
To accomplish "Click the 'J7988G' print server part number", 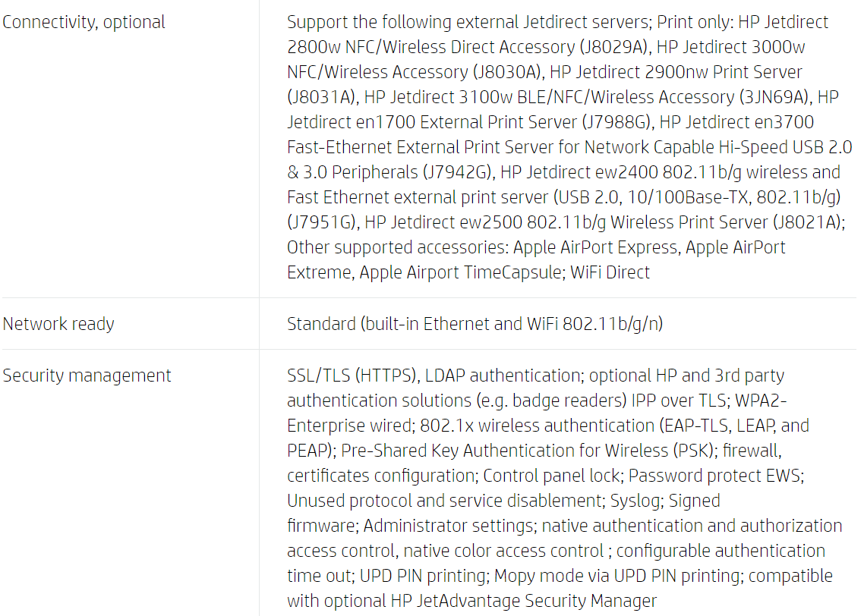I will pyautogui.click(x=616, y=122).
